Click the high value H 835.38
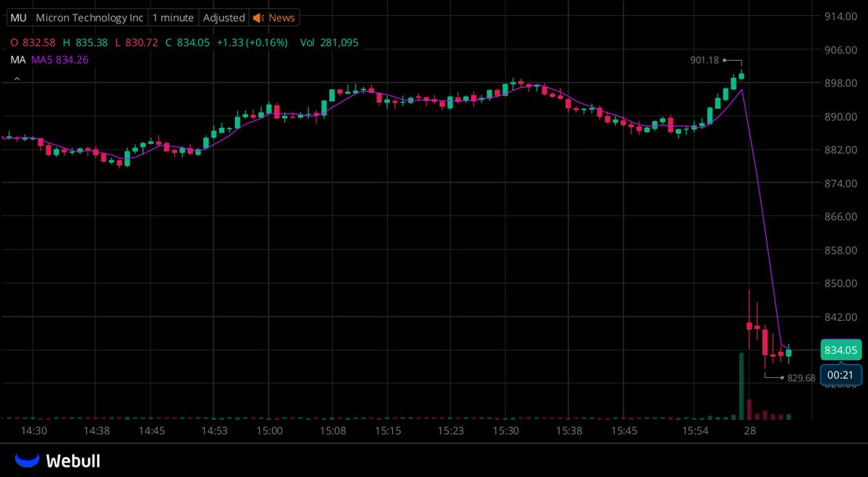This screenshot has height=477, width=868. 85,43
